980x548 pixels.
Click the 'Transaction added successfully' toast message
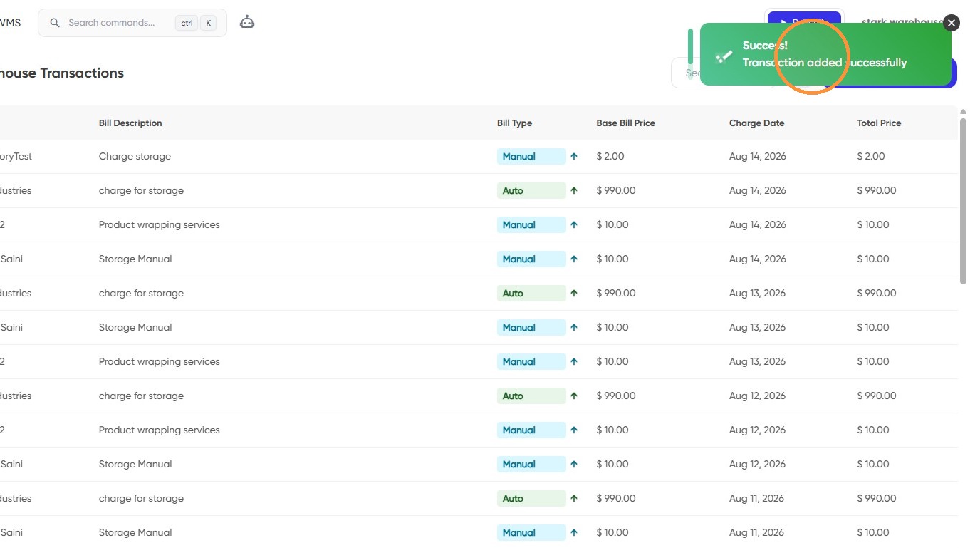[x=825, y=63]
